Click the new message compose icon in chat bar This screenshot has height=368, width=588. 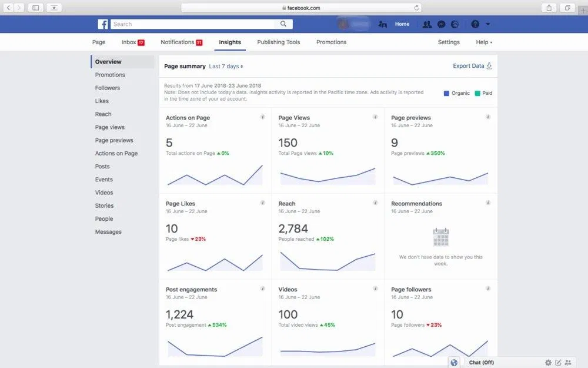point(557,362)
